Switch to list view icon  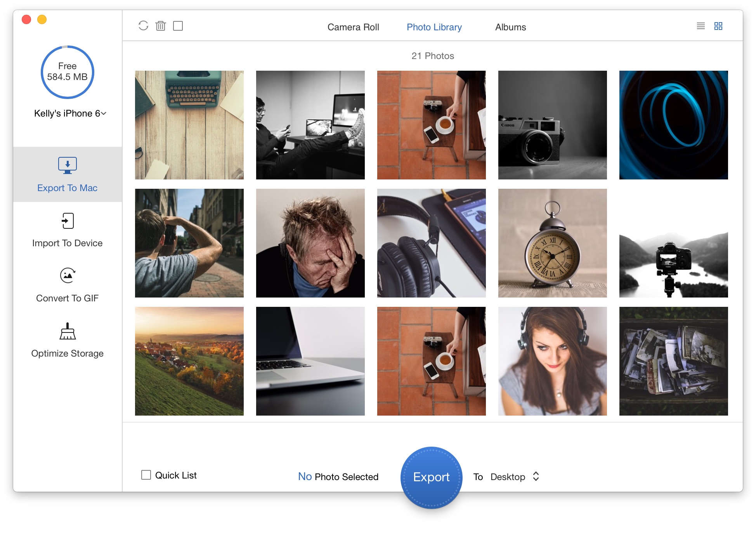click(x=701, y=26)
